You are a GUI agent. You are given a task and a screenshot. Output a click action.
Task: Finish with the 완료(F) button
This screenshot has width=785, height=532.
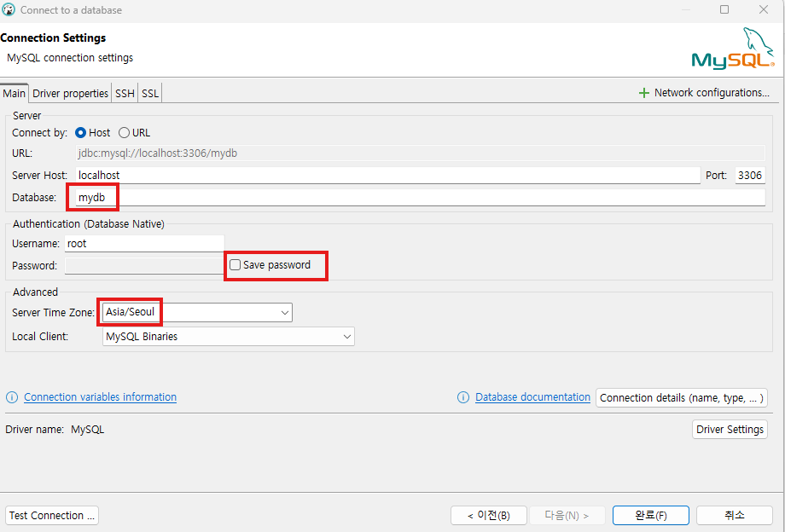(651, 516)
